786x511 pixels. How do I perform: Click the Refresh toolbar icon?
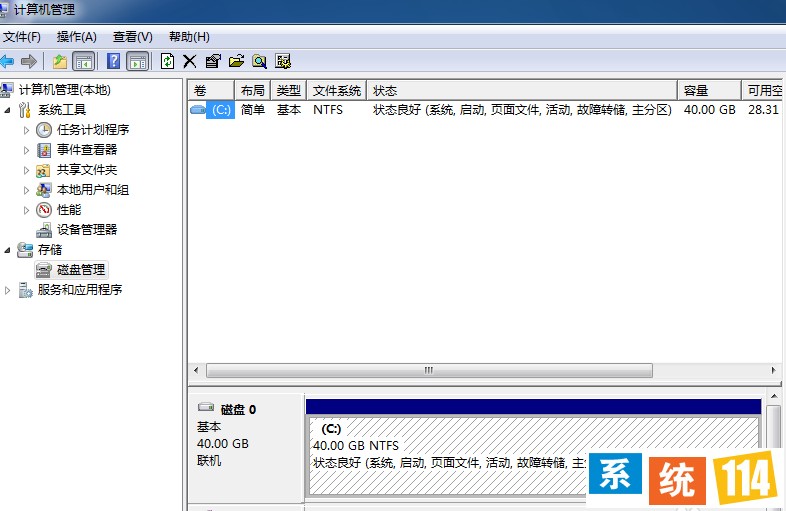pyautogui.click(x=167, y=61)
